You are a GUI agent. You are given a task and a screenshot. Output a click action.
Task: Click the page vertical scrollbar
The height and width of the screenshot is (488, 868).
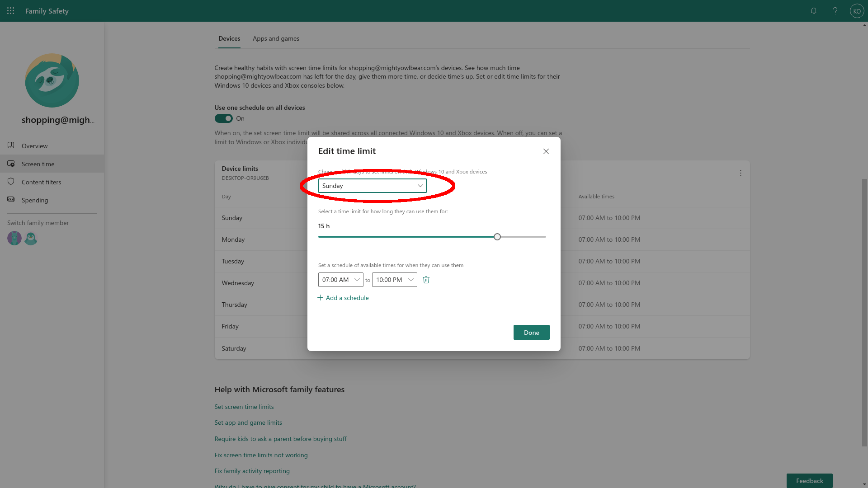(865, 312)
